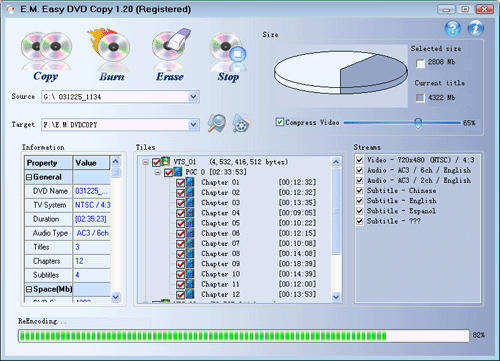Viewport: 500px width, 361px height.
Task: Uncheck Audio AC3 2ch English stream
Action: pyautogui.click(x=359, y=180)
